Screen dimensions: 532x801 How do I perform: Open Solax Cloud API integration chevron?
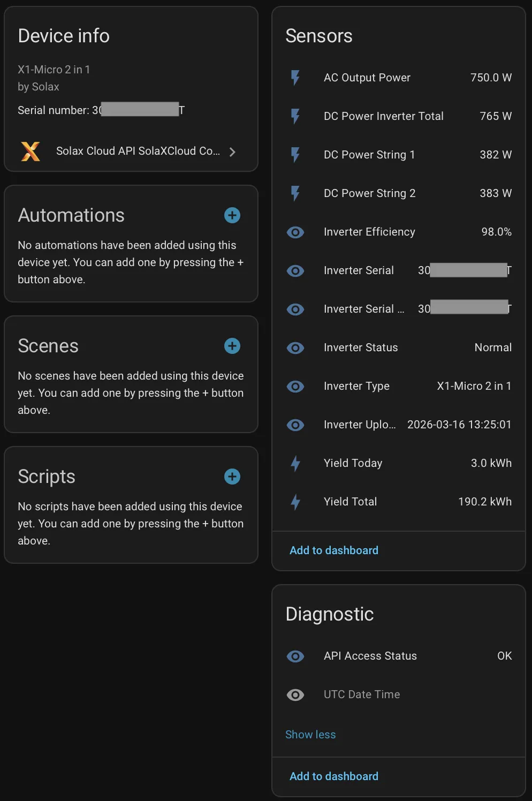[232, 152]
